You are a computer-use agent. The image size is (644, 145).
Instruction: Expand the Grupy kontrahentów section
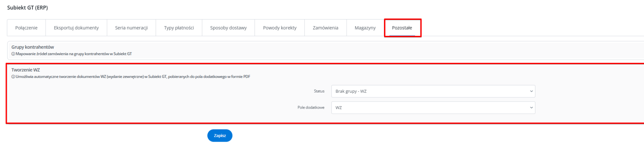(33, 47)
